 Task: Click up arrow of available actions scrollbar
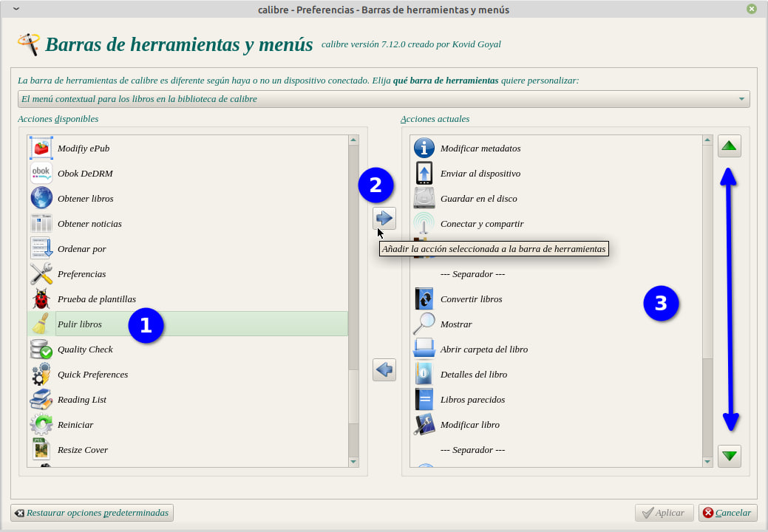[353, 140]
